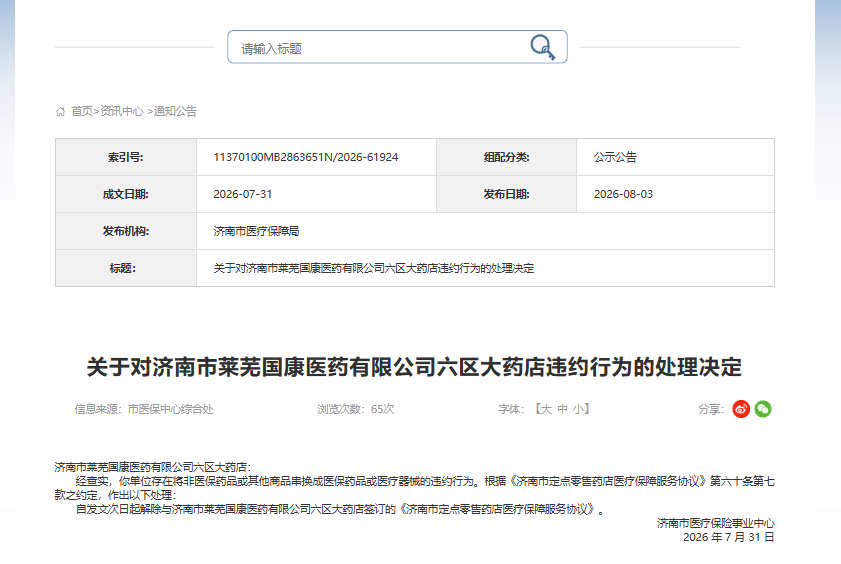This screenshot has height=564, width=841.
Task: Click the 字体 label
Action: pyautogui.click(x=511, y=409)
